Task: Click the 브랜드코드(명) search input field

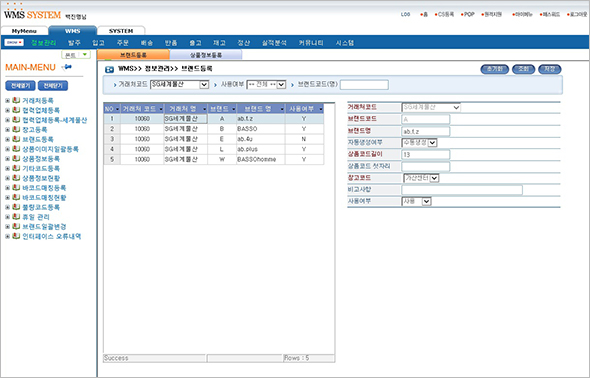Action: [364, 85]
